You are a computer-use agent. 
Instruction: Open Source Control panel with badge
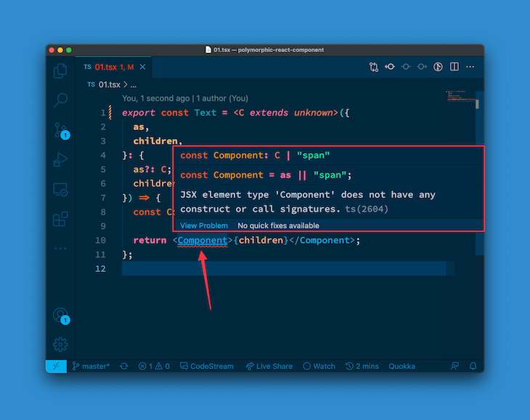(x=61, y=131)
